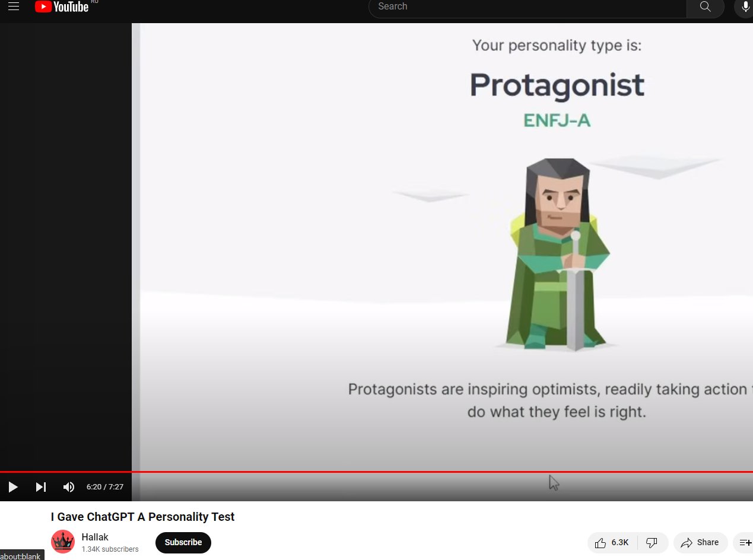Go to YouTube home via logo
Image resolution: width=753 pixels, height=560 pixels.
coord(61,7)
